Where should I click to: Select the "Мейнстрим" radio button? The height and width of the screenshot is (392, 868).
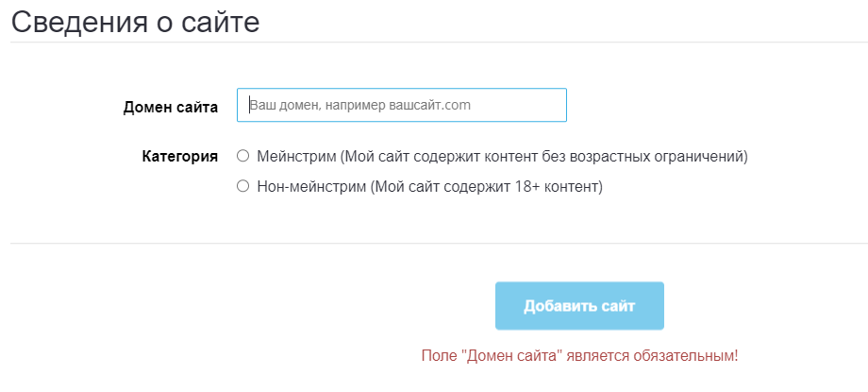click(x=242, y=157)
